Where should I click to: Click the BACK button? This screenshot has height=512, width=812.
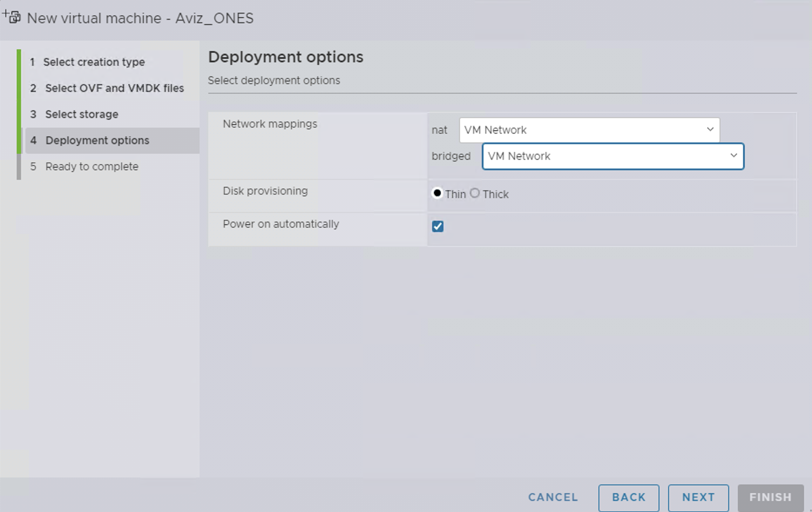point(629,497)
